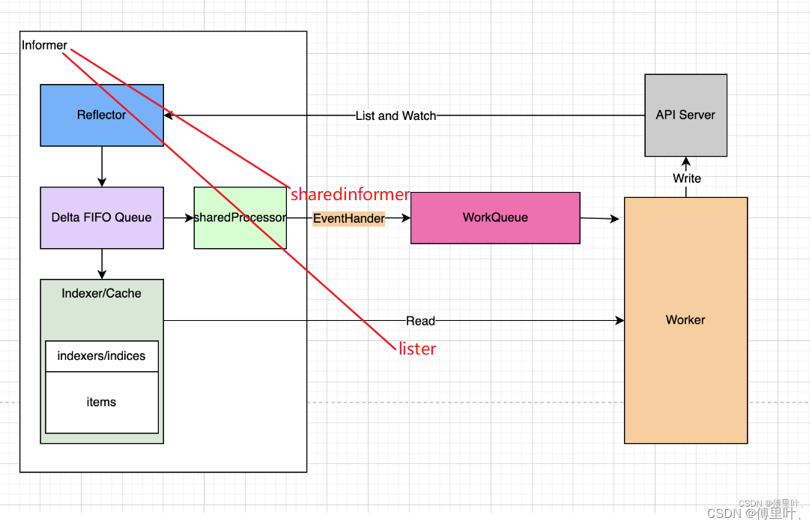Click the Read arrow label
Screen dimensions: 812x527
420,320
